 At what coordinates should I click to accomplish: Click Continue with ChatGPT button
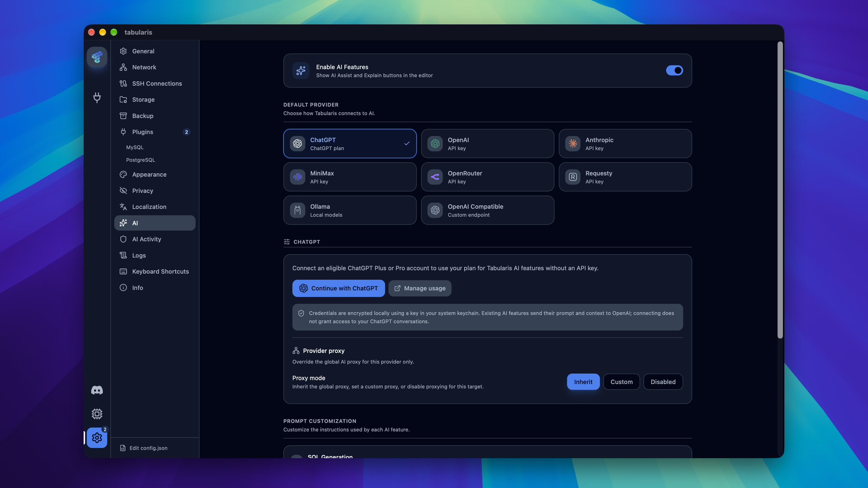click(x=339, y=288)
